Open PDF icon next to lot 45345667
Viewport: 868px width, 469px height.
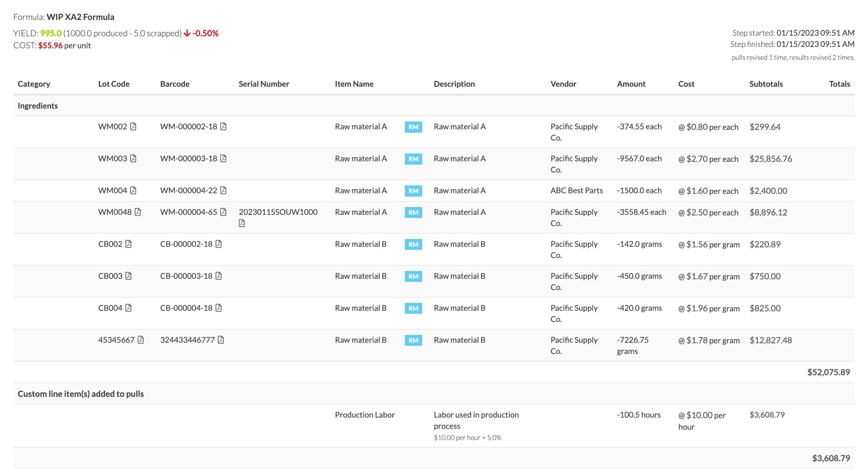[x=141, y=340]
